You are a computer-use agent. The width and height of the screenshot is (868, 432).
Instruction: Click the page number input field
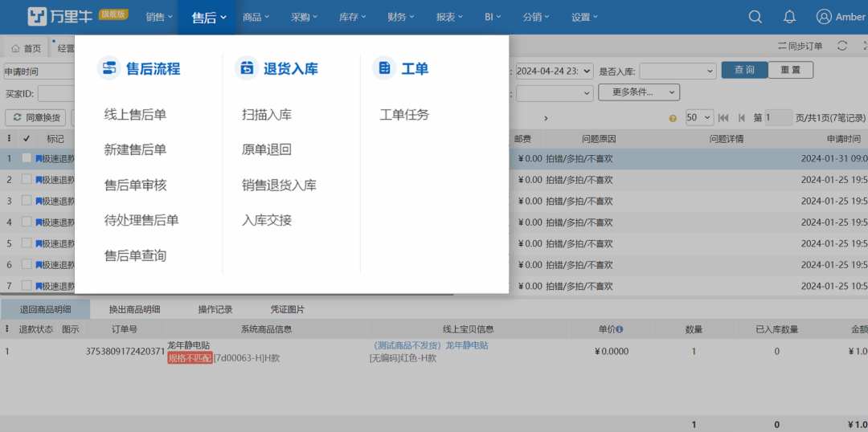pyautogui.click(x=778, y=118)
